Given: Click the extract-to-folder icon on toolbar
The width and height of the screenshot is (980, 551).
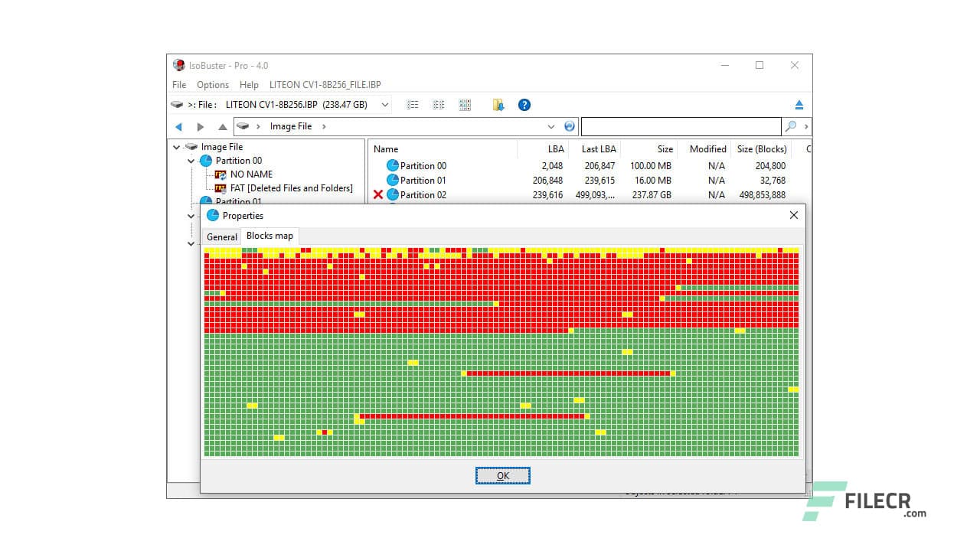Looking at the screenshot, I should (498, 105).
